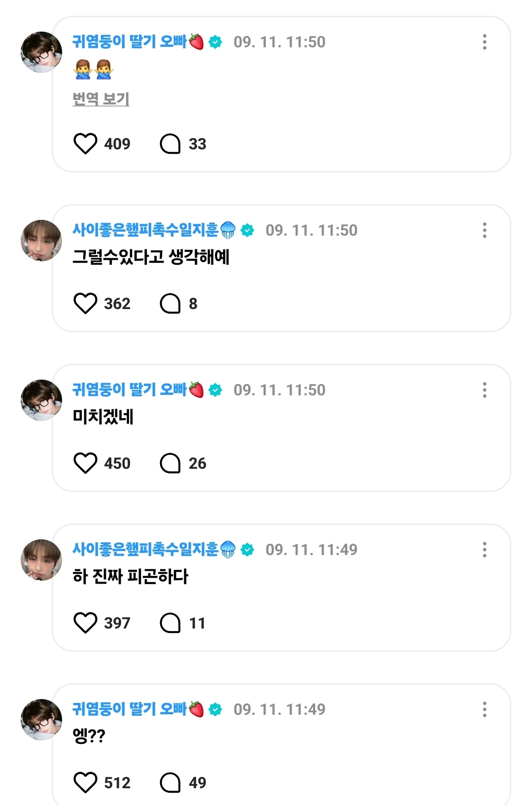View the 11 comments on 하 진짜 피곤하다
This screenshot has width=532, height=805.
[x=170, y=623]
